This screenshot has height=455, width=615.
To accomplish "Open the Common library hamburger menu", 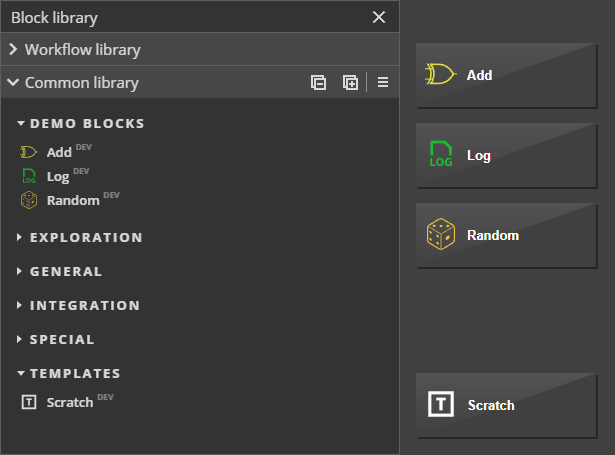I will [x=382, y=83].
